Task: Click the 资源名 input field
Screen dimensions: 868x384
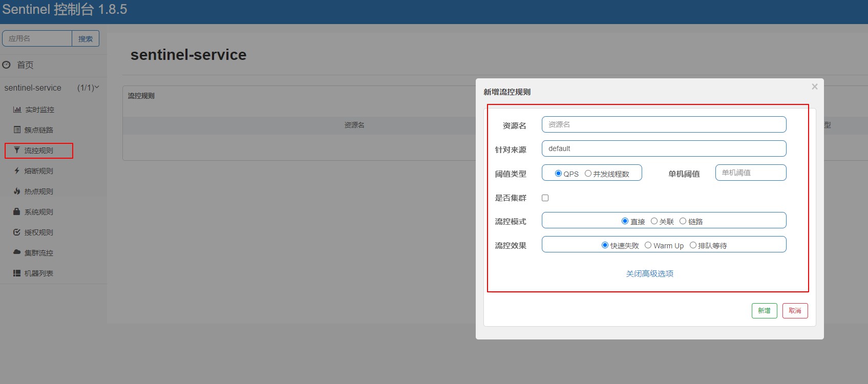Action: 664,124
